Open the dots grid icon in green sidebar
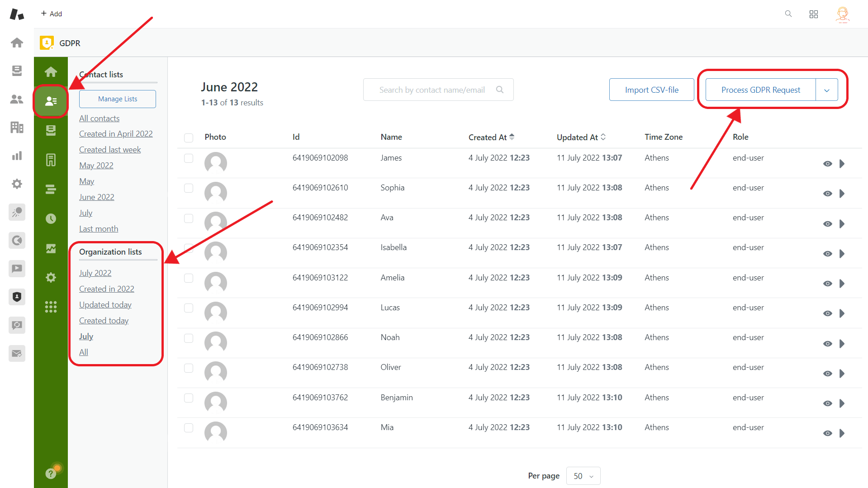 tap(51, 307)
